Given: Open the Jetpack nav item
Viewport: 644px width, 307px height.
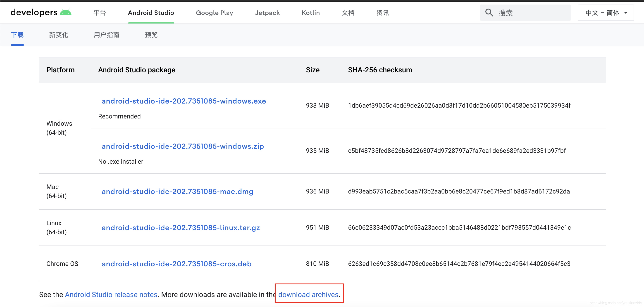Looking at the screenshot, I should pos(267,13).
